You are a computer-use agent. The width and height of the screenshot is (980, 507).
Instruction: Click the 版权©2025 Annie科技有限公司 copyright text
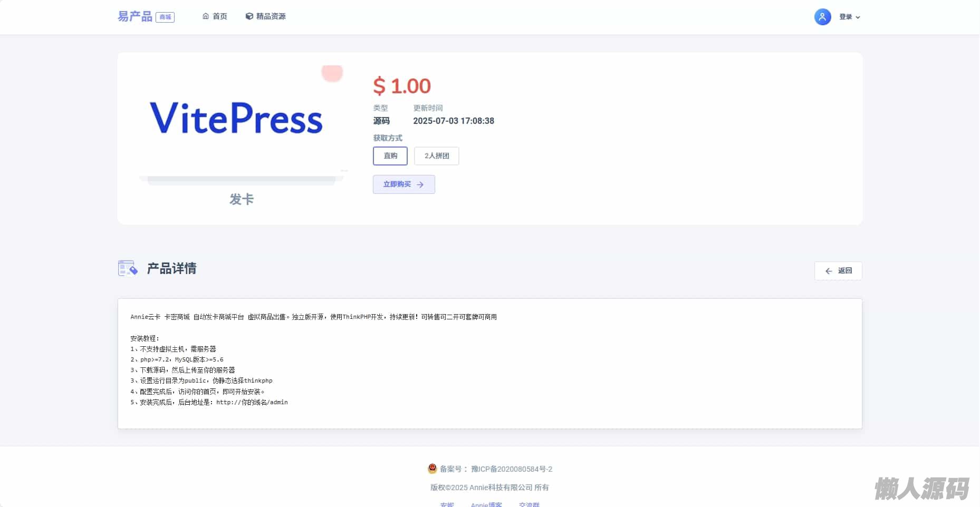(x=489, y=487)
